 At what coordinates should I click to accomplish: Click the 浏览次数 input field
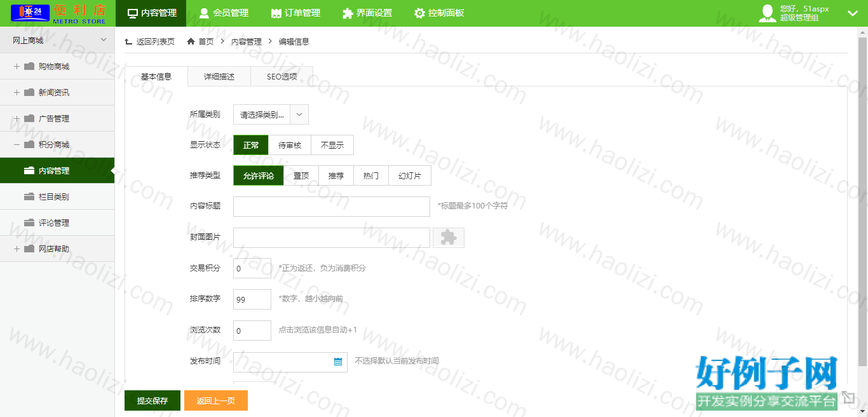point(252,331)
